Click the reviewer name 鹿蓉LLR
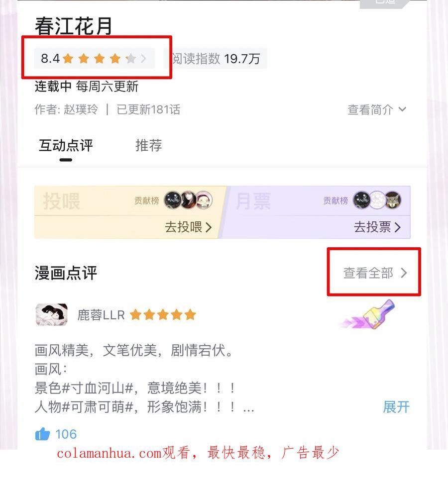 click(101, 315)
